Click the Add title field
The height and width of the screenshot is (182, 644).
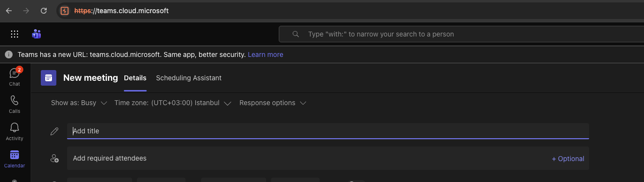[x=328, y=131]
